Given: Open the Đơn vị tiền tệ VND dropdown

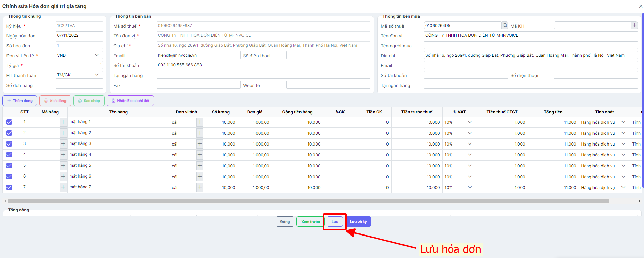Looking at the screenshot, I should (79, 55).
